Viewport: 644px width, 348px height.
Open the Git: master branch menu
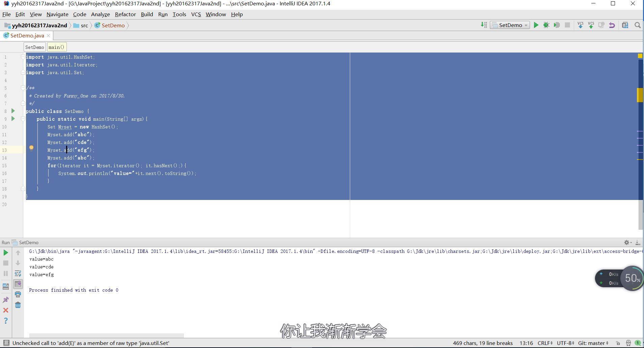[593, 343]
